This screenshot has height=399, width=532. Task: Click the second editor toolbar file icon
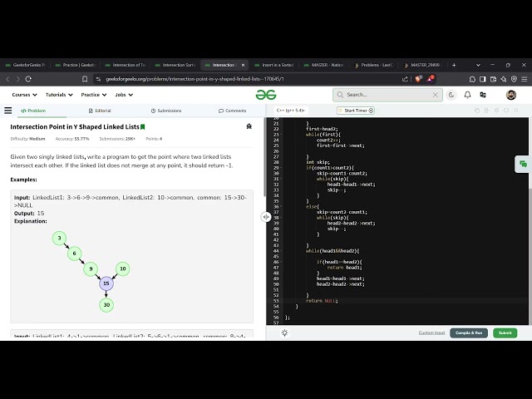(486, 111)
